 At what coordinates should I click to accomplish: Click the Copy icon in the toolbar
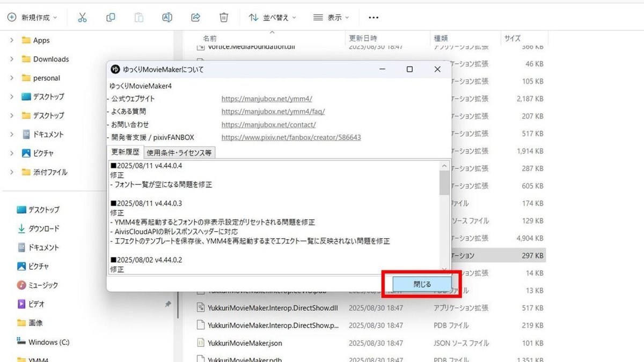111,17
